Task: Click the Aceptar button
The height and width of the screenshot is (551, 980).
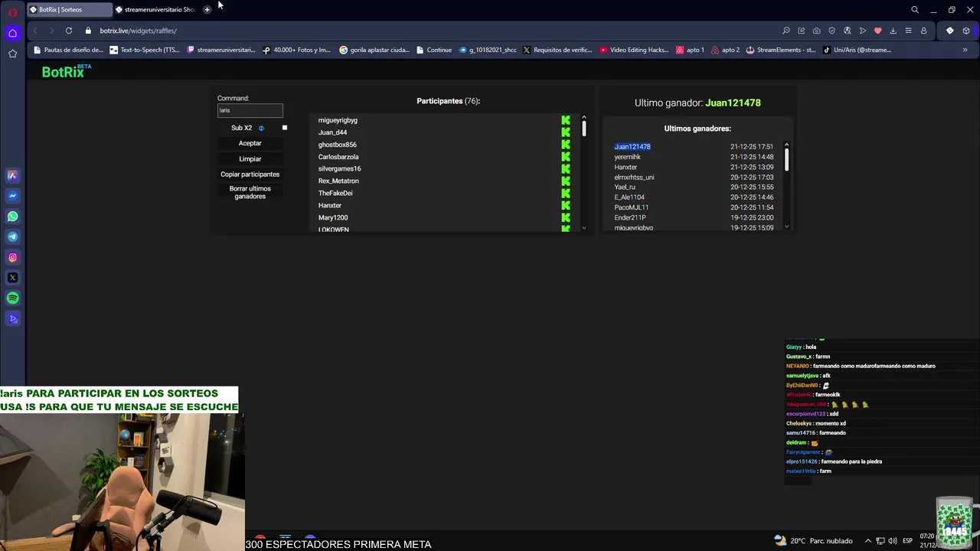Action: [250, 143]
